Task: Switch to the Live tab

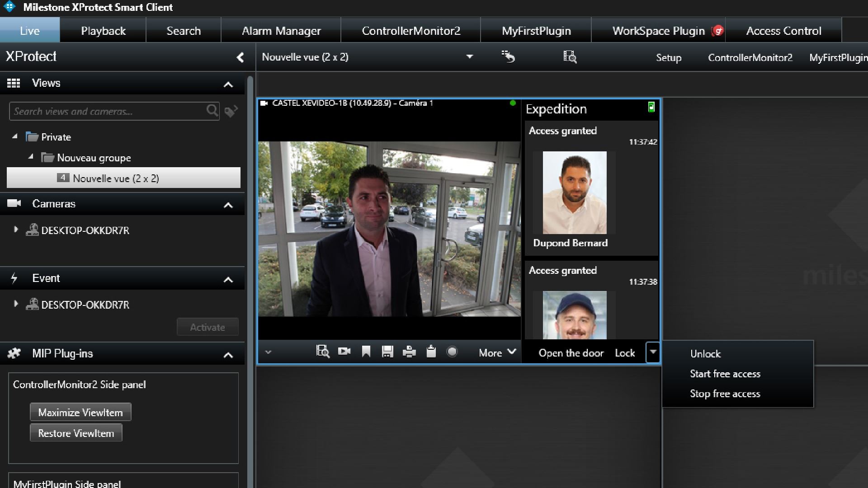Action: pos(30,30)
